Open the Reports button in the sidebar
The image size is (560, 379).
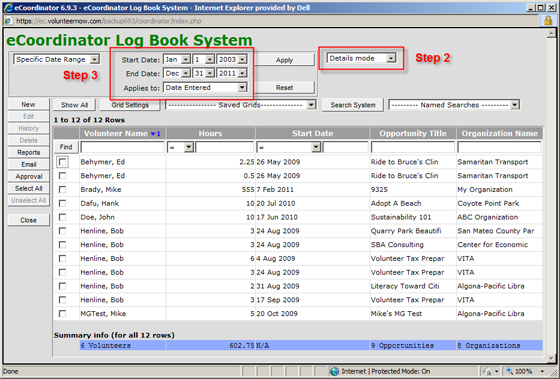pyautogui.click(x=29, y=153)
